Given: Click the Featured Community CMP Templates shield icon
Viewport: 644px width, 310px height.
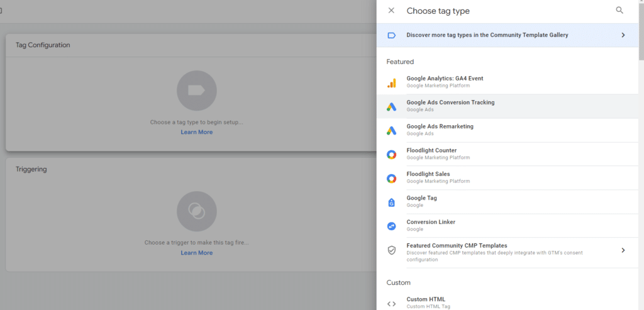Looking at the screenshot, I should 391,250.
